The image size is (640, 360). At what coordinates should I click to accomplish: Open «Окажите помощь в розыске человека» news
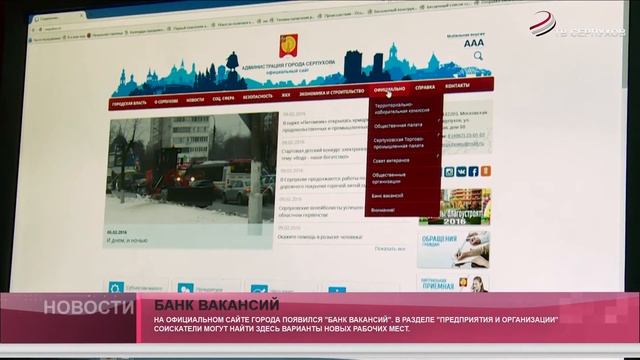[x=320, y=237]
